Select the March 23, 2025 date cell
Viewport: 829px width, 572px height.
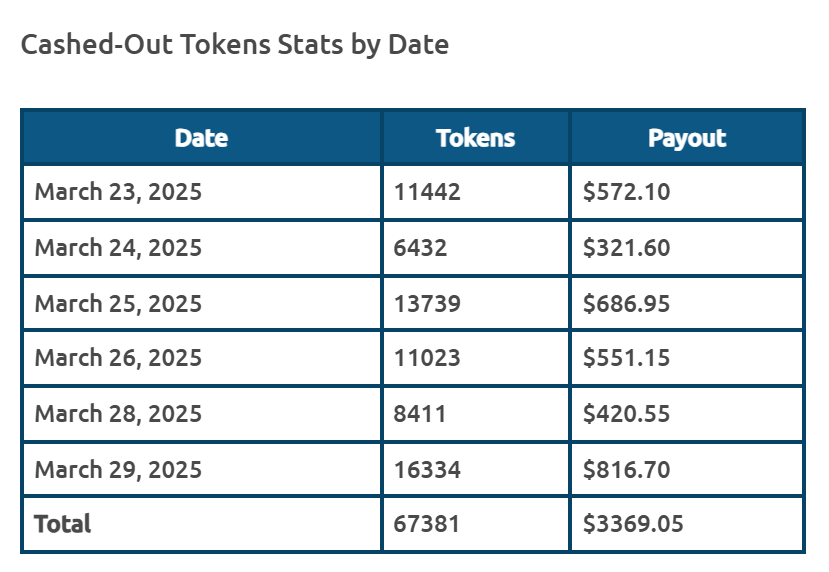[201, 192]
